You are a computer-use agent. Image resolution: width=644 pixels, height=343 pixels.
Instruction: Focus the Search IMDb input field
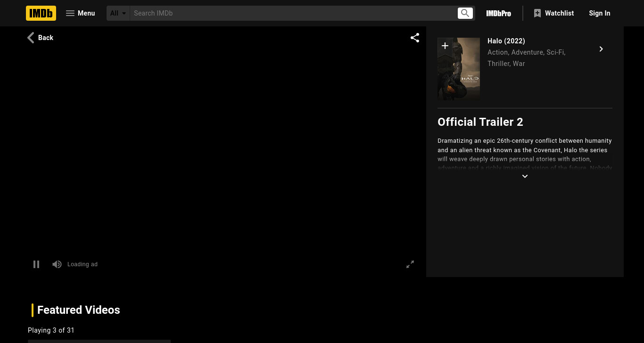(x=293, y=13)
